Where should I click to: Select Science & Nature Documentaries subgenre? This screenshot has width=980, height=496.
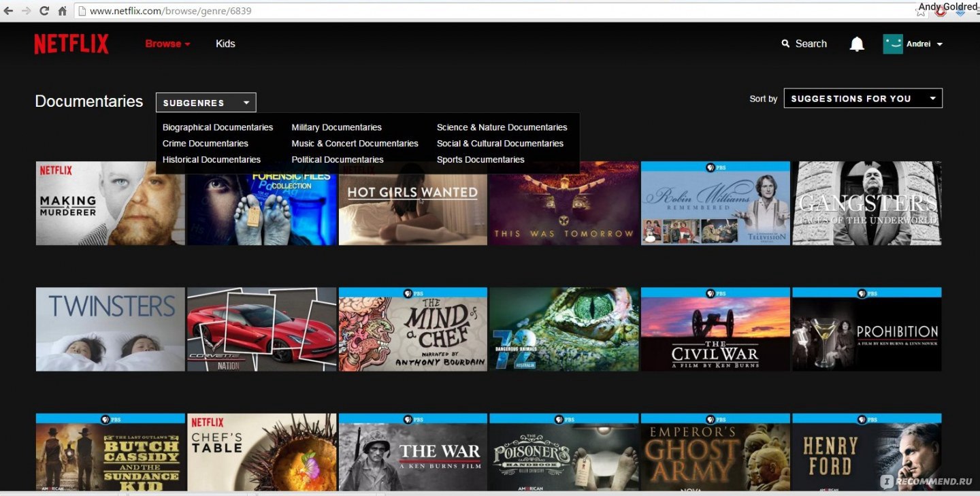pyautogui.click(x=502, y=127)
